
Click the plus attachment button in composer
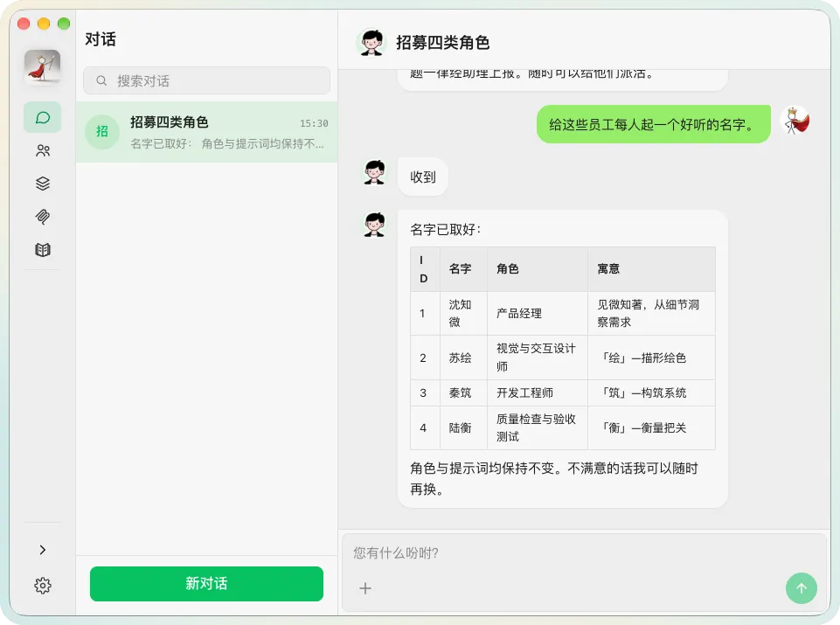365,588
